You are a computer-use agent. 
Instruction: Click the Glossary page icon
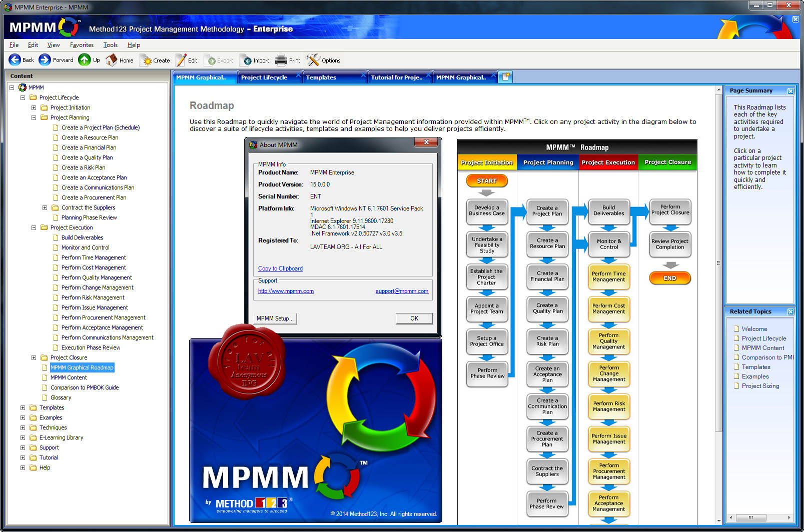[45, 397]
